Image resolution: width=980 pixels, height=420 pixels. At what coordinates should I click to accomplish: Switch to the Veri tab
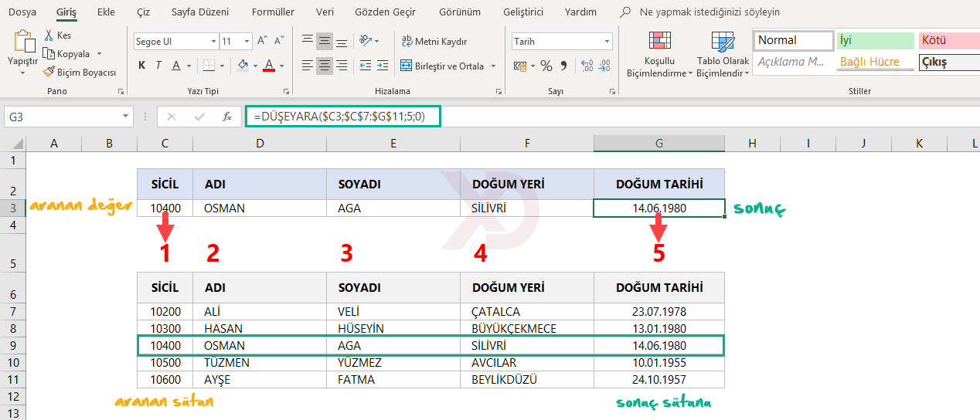pyautogui.click(x=325, y=12)
